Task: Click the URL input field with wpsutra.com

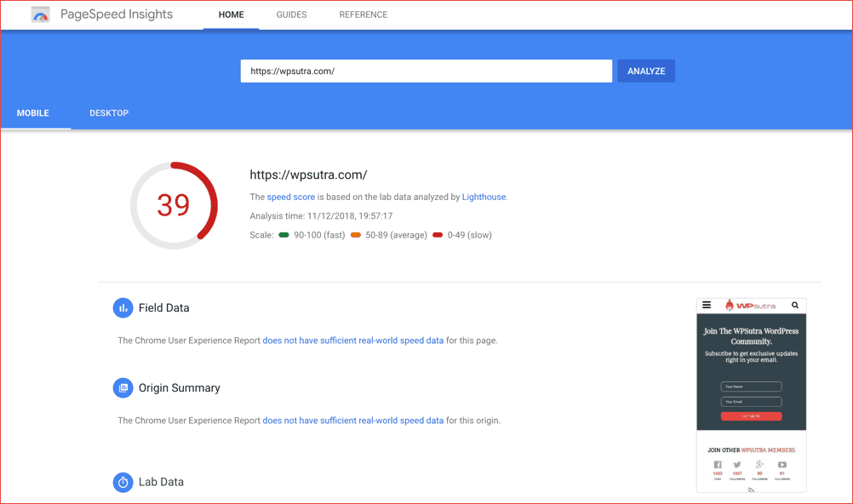Action: [x=426, y=71]
